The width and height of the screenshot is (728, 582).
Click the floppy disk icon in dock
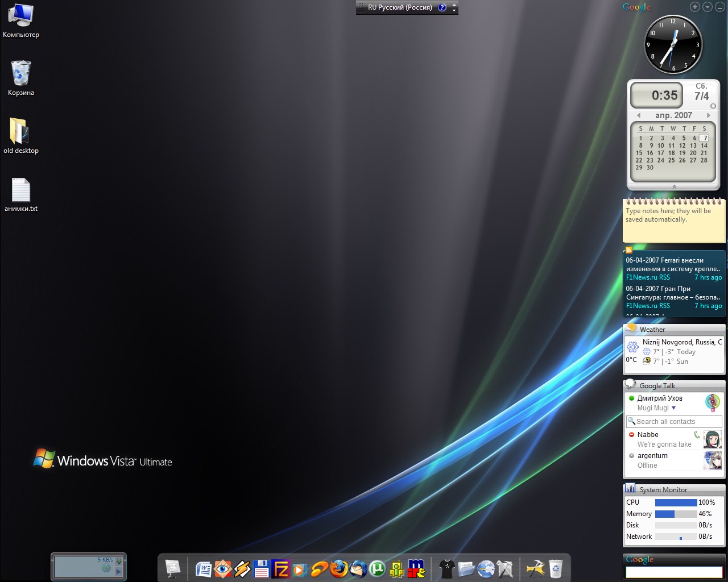pyautogui.click(x=262, y=568)
